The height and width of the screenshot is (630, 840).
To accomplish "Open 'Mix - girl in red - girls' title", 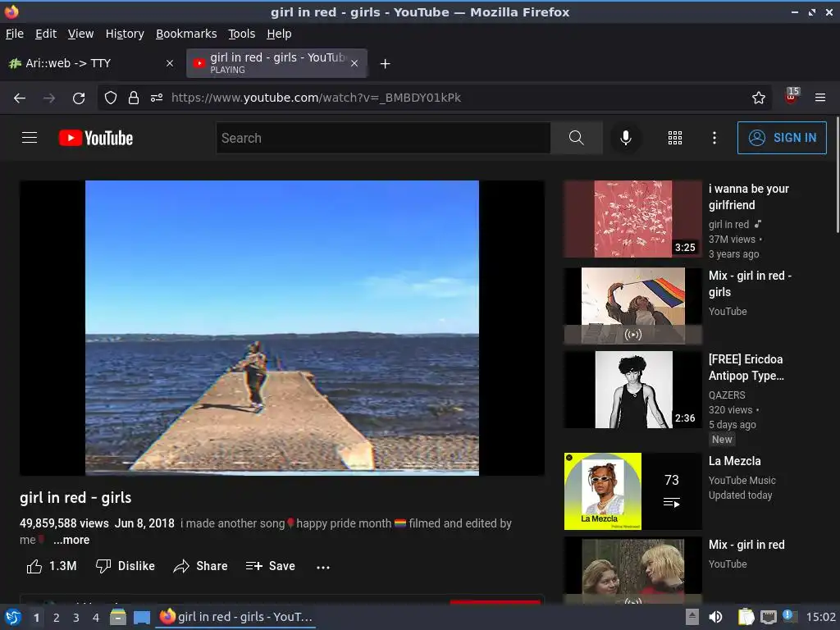I will click(750, 283).
